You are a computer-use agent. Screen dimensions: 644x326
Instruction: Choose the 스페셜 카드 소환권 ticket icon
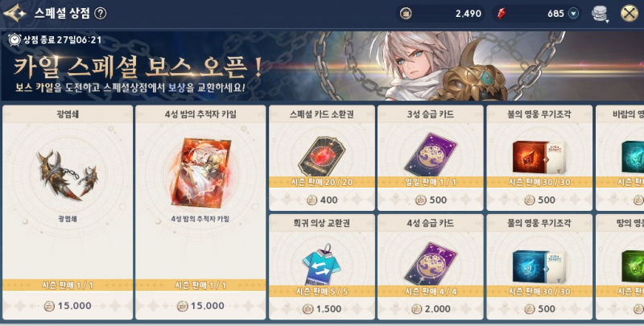321,156
